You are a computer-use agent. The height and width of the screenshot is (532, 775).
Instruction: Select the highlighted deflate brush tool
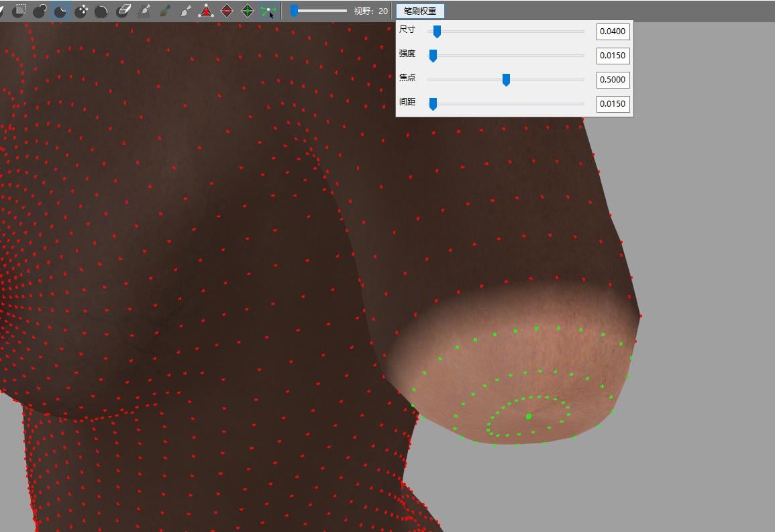60,11
